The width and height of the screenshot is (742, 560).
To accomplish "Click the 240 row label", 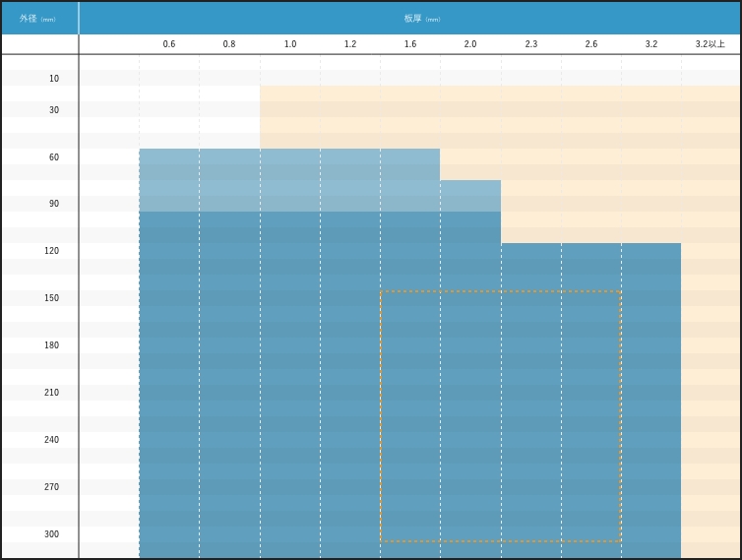I will click(52, 440).
